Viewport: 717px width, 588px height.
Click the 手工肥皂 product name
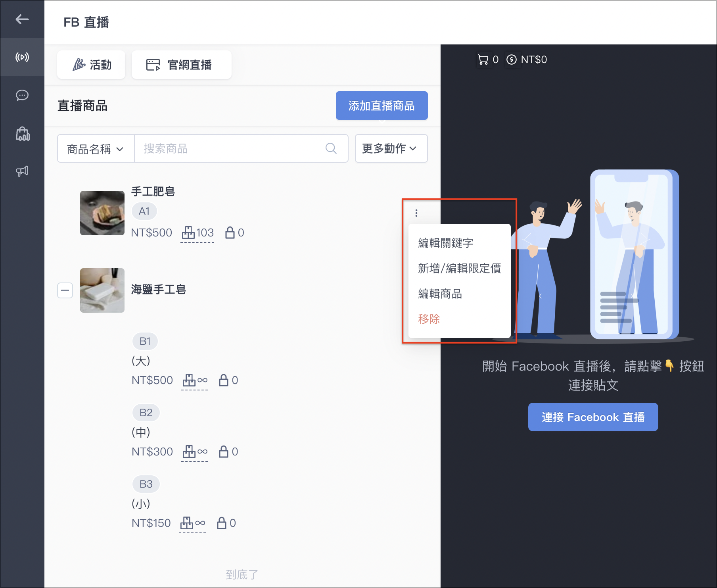153,192
